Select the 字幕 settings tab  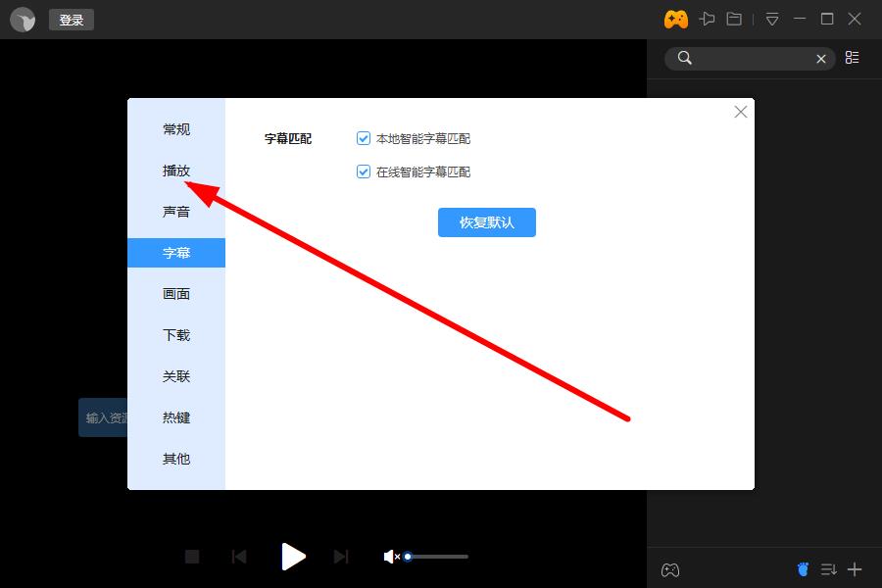click(176, 253)
